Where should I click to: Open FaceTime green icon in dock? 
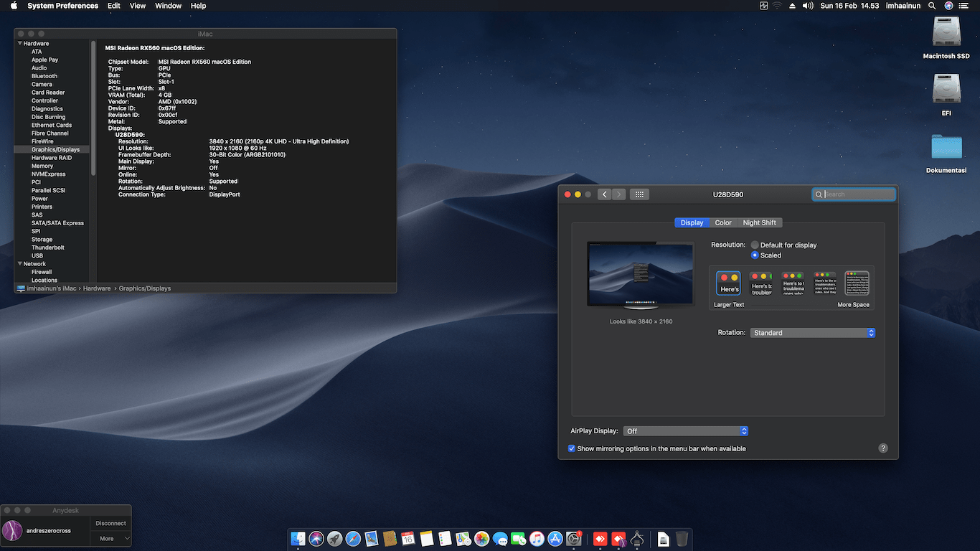point(519,539)
